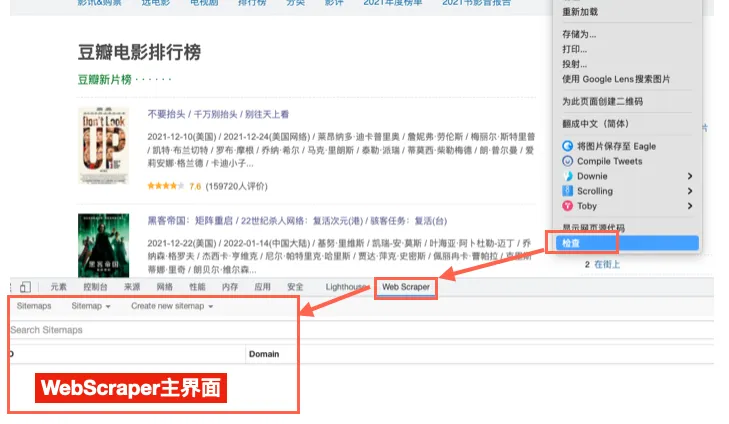The image size is (729, 424).
Task: Click the Sitemaps navigation link
Action: [34, 306]
